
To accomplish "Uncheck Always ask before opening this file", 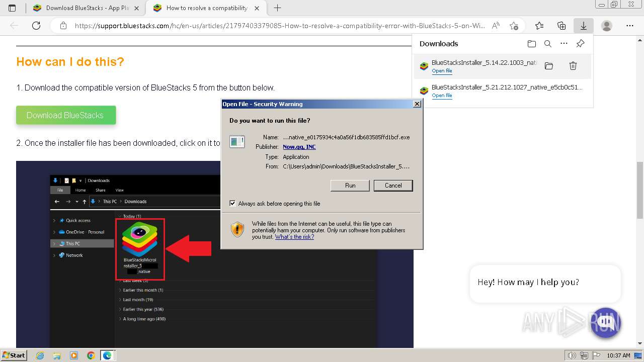I will pos(232,204).
